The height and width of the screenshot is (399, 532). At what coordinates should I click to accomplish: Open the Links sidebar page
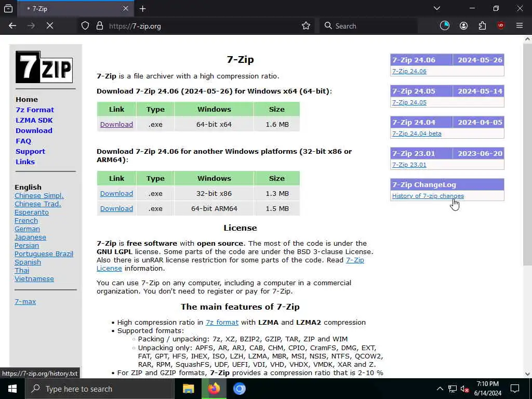tap(25, 162)
